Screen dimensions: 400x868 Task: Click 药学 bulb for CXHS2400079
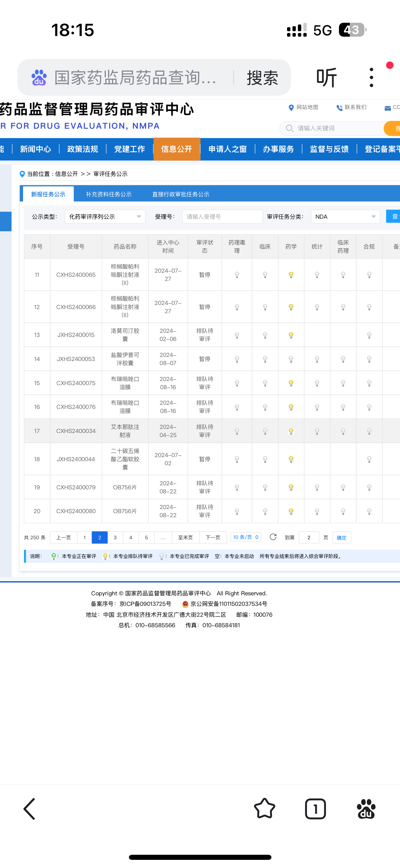(x=291, y=488)
